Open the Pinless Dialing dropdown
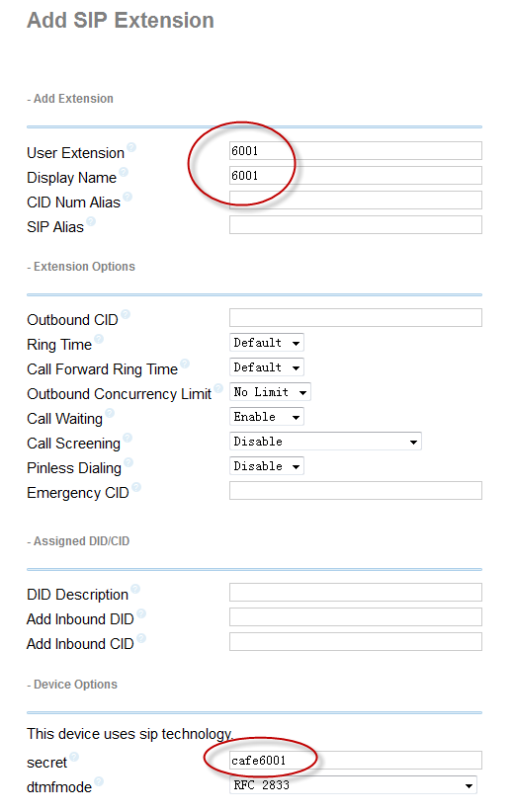 pos(266,466)
